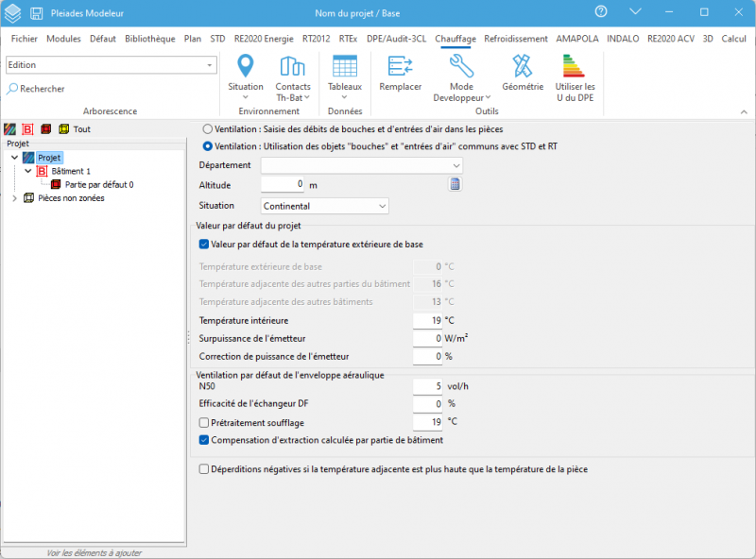Click Efficacité de l'échangeur DF field
The image size is (756, 559).
pyautogui.click(x=428, y=404)
